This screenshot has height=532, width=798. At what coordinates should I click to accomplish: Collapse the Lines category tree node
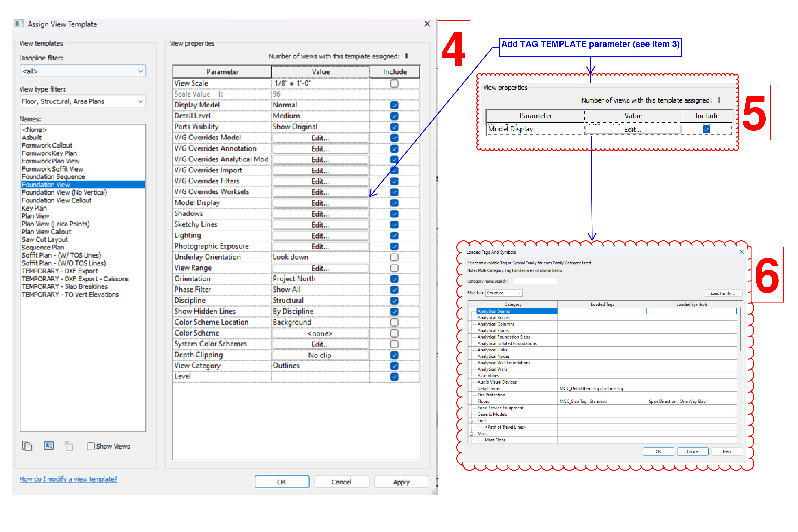pos(471,421)
